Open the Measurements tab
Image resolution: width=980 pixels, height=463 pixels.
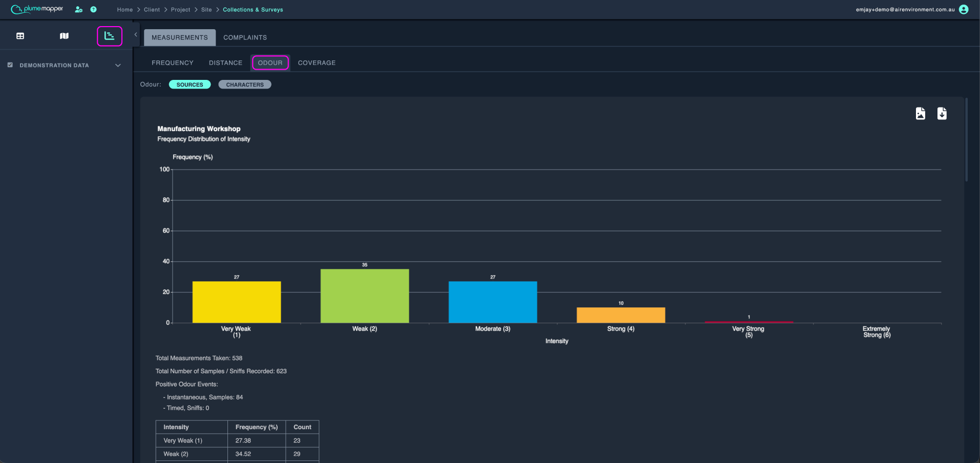[180, 37]
